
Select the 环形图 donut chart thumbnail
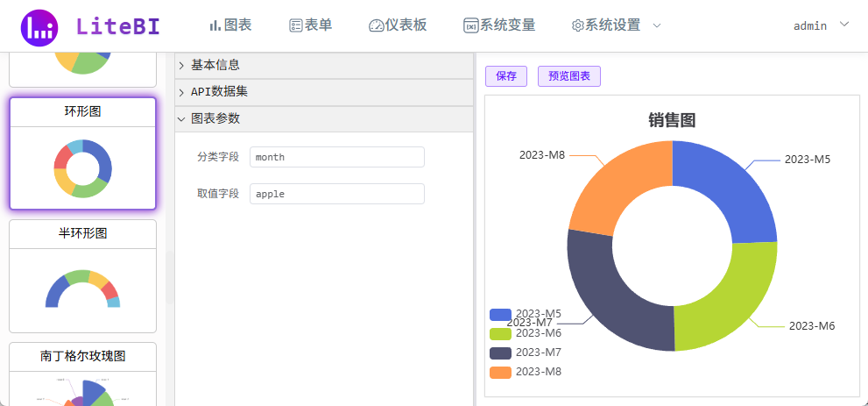click(82, 167)
